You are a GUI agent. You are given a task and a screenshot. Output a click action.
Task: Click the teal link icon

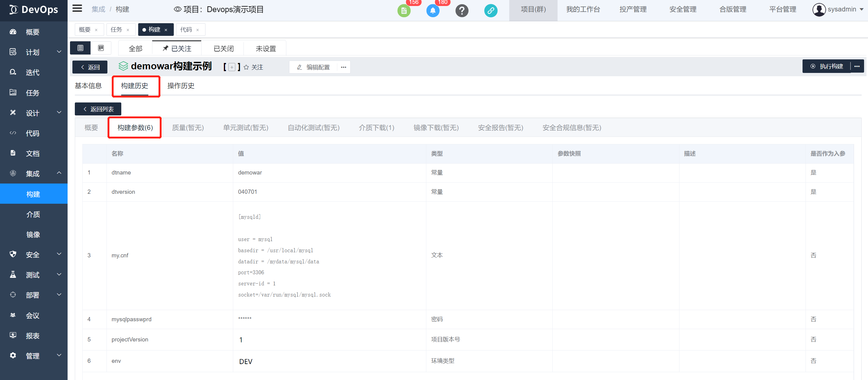(491, 11)
